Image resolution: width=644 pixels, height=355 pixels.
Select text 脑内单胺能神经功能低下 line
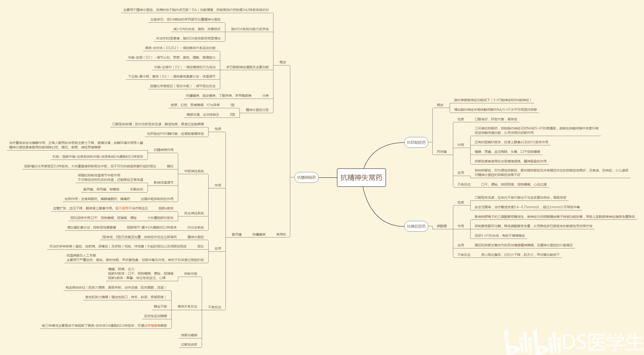coord(493,100)
